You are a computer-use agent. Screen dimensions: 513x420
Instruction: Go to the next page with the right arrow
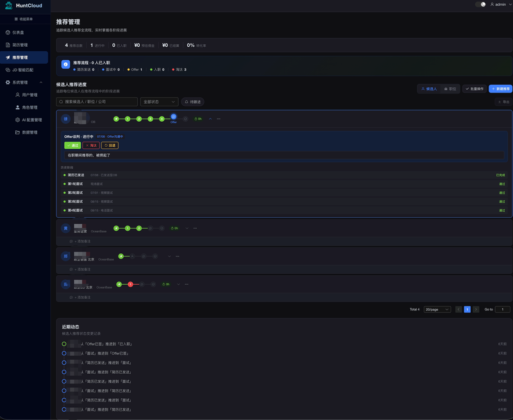pos(476,310)
